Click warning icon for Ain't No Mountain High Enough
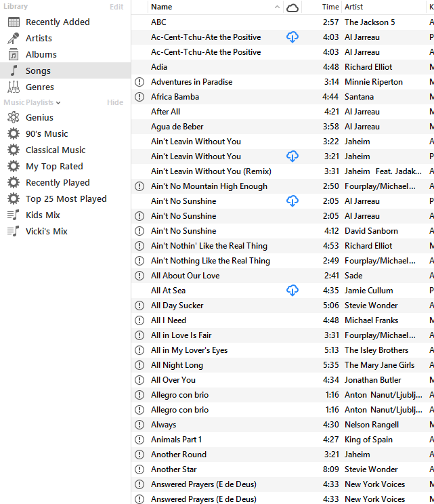434x504 pixels. [x=139, y=186]
